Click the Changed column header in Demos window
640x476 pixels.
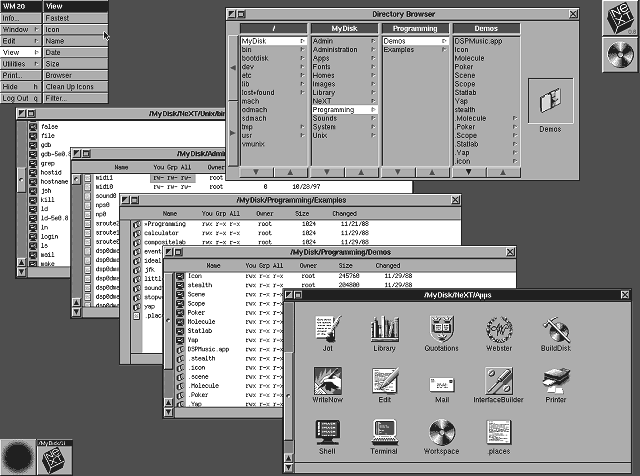tap(388, 265)
